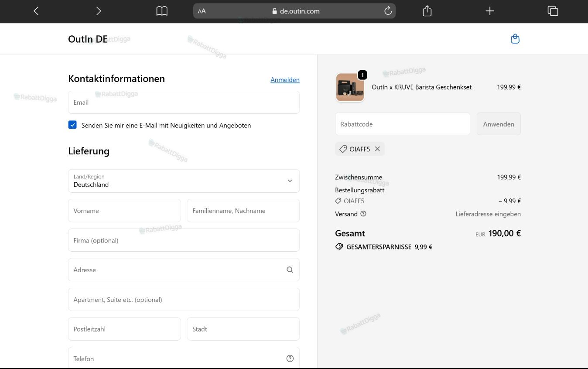Click the – 9,99 € discount amount
The width and height of the screenshot is (588, 369).
pos(509,201)
